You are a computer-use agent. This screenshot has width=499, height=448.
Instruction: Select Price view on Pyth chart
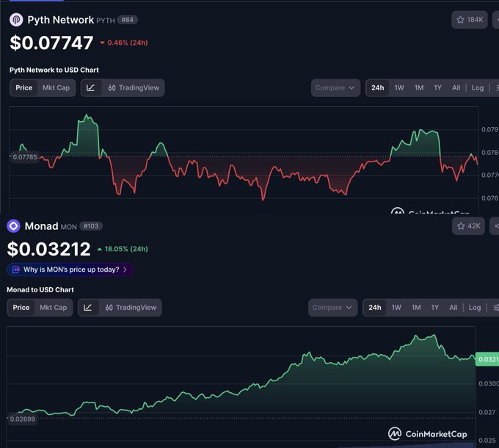tap(24, 88)
